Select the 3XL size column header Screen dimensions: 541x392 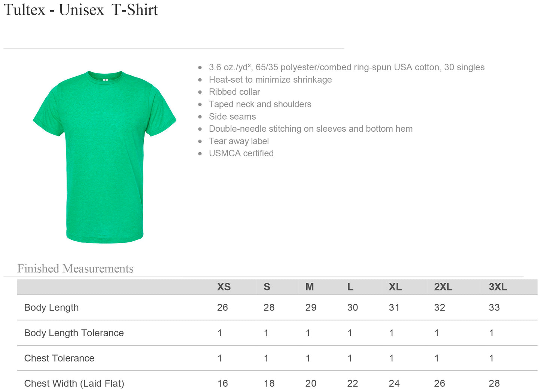click(498, 287)
